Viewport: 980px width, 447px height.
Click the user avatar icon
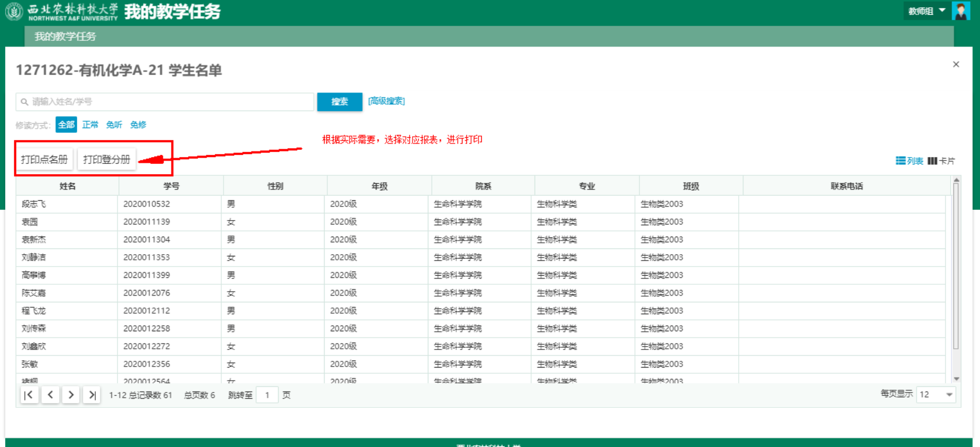pyautogui.click(x=961, y=11)
